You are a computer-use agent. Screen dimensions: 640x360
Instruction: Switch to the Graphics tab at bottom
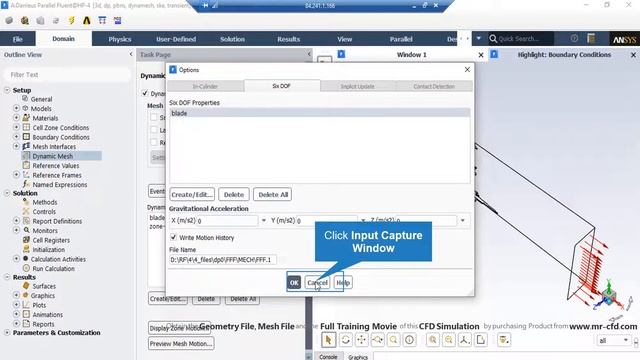point(358,357)
